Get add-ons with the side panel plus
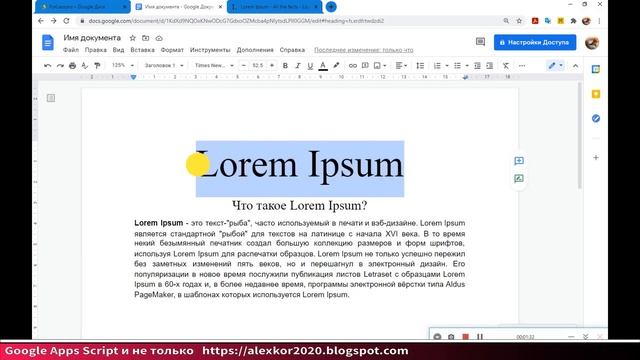Screen dimensions: 640x360 click(596, 158)
